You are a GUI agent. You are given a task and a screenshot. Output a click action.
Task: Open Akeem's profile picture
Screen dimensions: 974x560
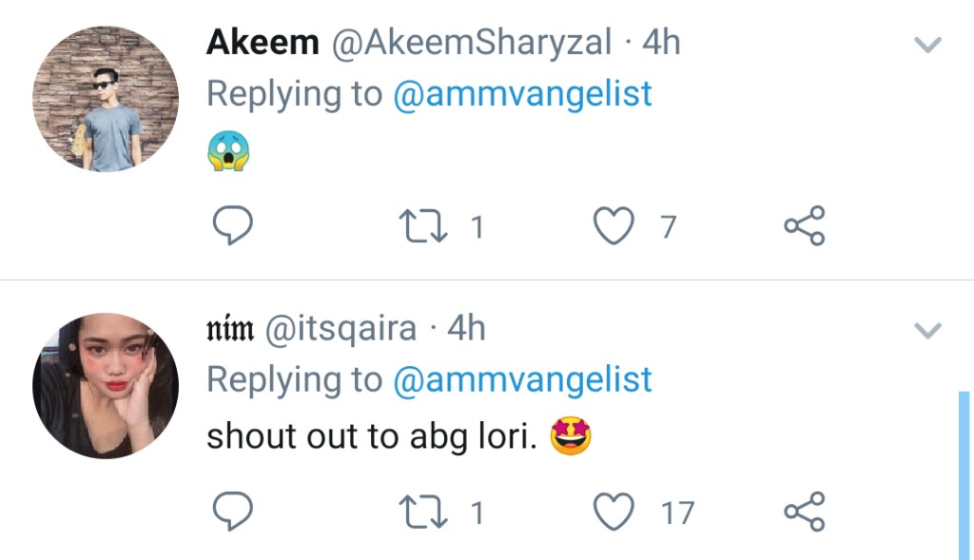point(106,99)
